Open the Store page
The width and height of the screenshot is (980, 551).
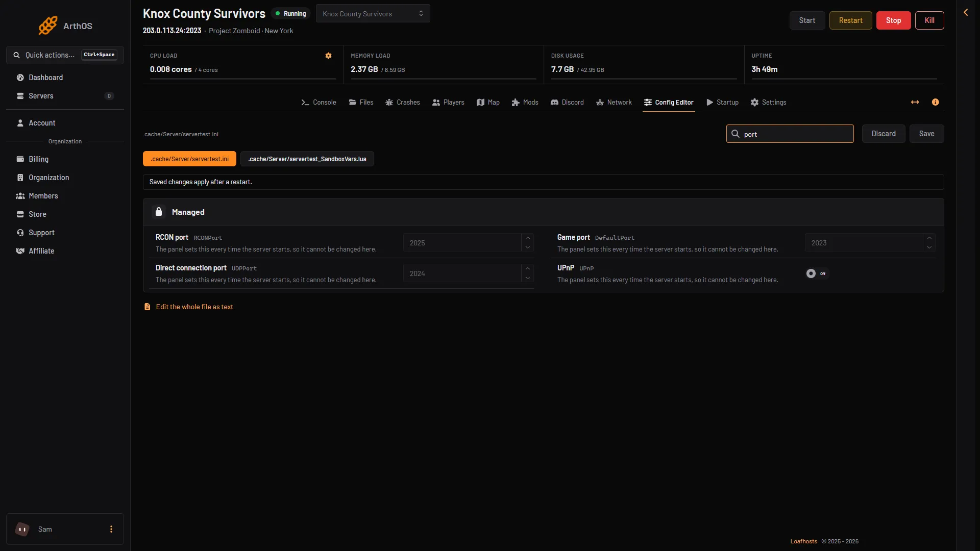click(x=65, y=214)
